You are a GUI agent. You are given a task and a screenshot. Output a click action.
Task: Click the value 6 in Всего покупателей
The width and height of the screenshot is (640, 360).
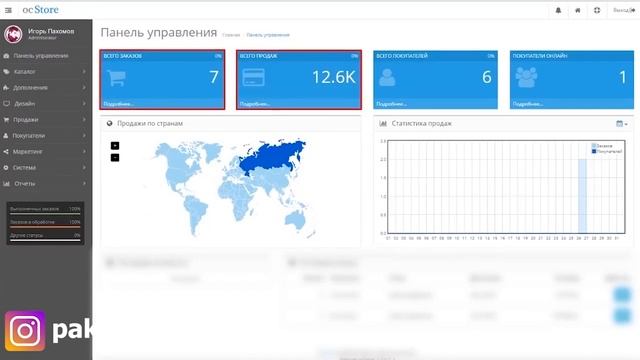[x=487, y=77]
